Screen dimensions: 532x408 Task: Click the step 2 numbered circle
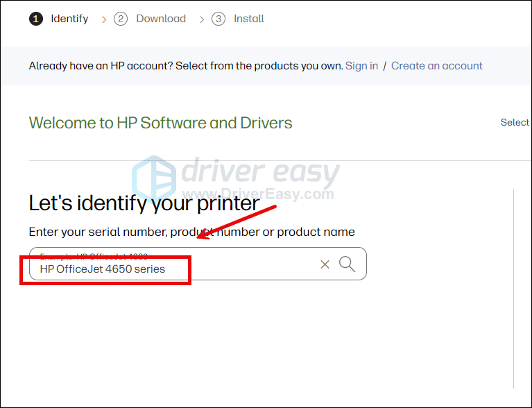click(121, 19)
